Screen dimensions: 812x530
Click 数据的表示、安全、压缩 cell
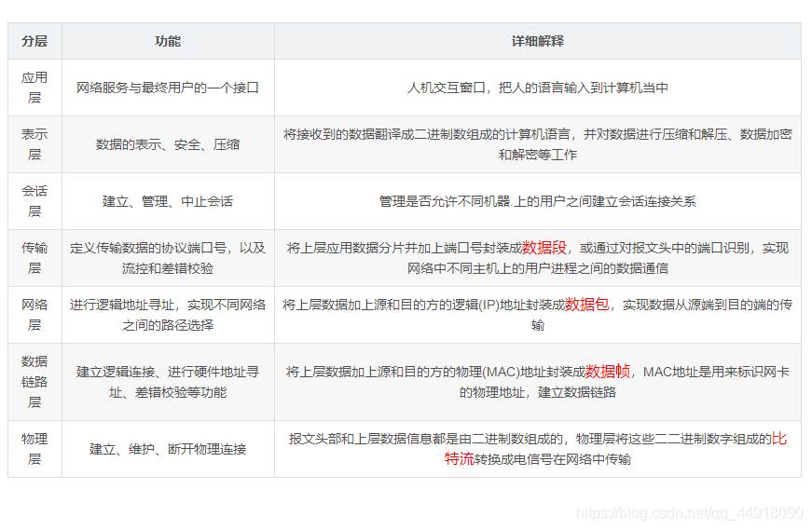pyautogui.click(x=168, y=144)
